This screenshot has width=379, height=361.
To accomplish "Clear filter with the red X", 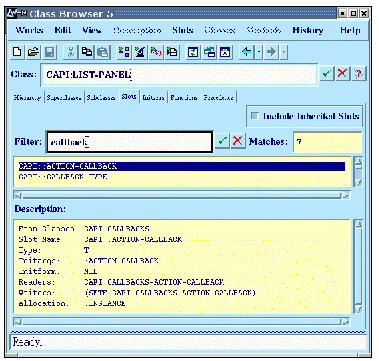I will pos(237,141).
